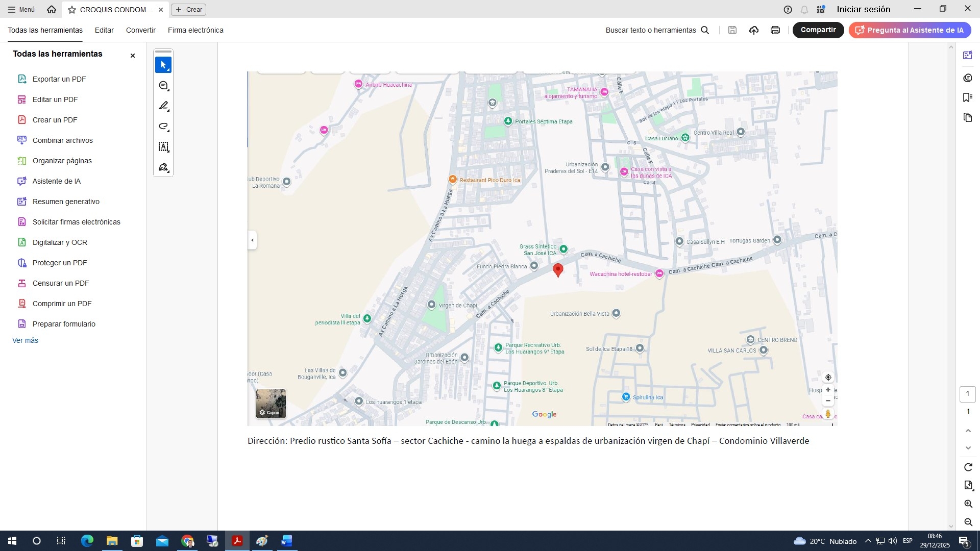Select the arrow selection tool
Image resolution: width=980 pixels, height=551 pixels.
[163, 65]
